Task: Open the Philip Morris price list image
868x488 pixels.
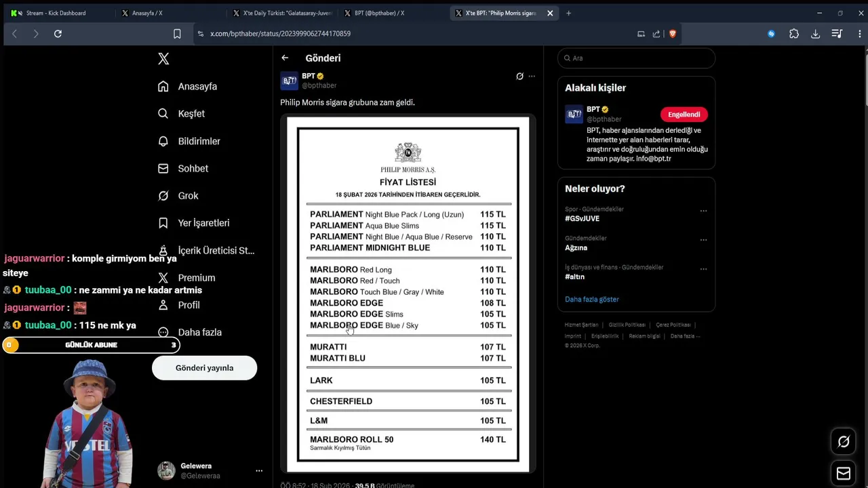Action: click(x=408, y=294)
